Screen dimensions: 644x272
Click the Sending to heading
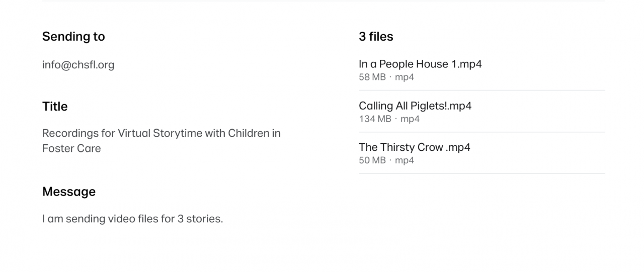coord(73,37)
